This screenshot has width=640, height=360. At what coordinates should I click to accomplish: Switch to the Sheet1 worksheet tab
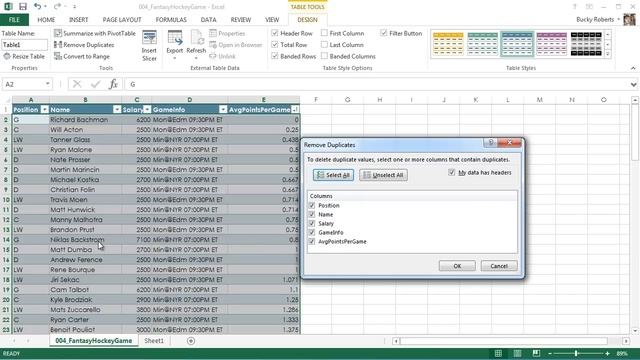click(154, 341)
